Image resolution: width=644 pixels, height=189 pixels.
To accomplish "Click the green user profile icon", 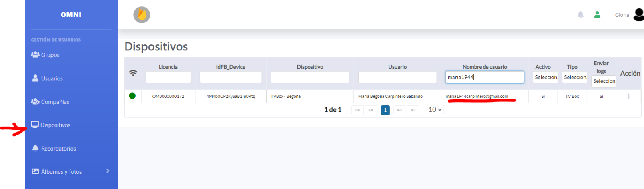I will (x=597, y=15).
